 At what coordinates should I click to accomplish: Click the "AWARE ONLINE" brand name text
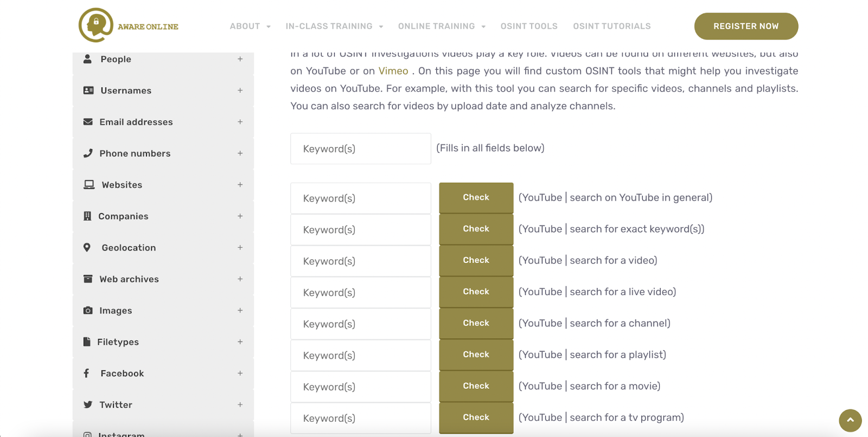pos(148,27)
